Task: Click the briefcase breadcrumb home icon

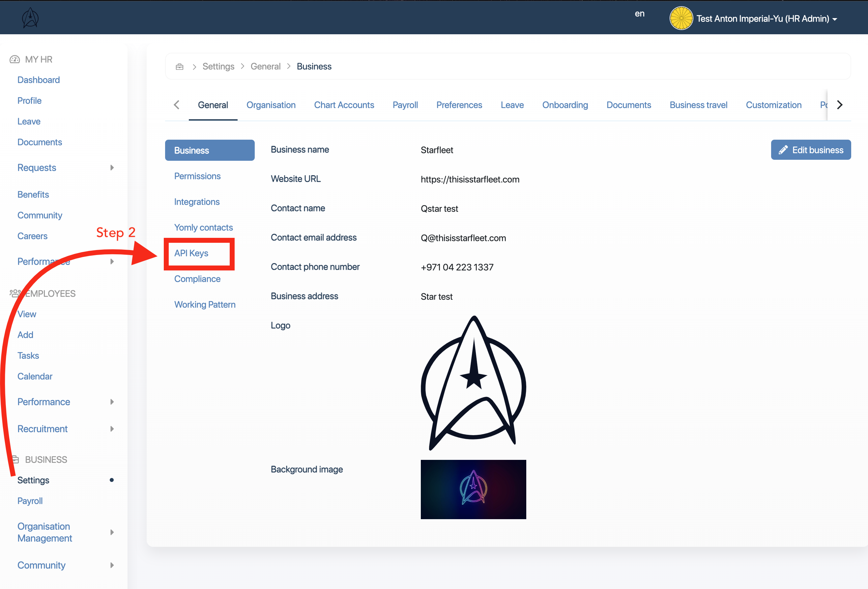Action: tap(179, 67)
